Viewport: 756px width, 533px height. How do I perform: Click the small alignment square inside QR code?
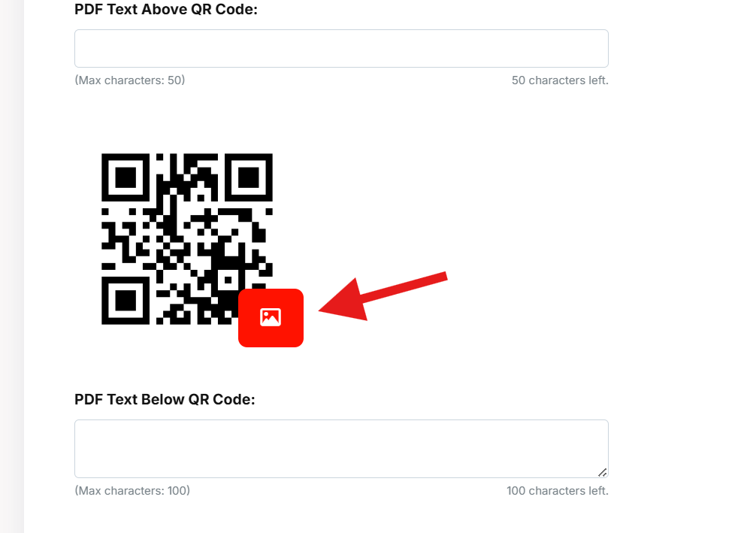228,280
